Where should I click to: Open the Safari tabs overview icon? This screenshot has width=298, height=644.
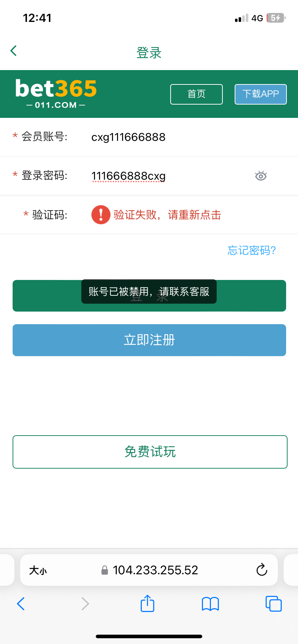[273, 603]
